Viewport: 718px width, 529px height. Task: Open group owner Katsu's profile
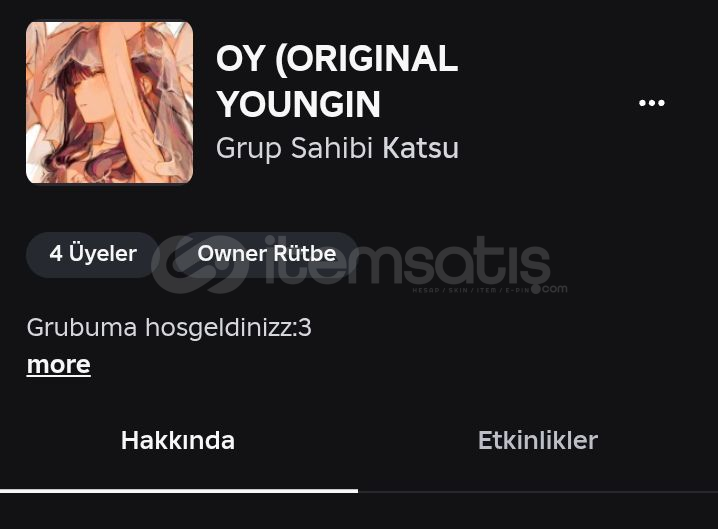click(x=420, y=148)
